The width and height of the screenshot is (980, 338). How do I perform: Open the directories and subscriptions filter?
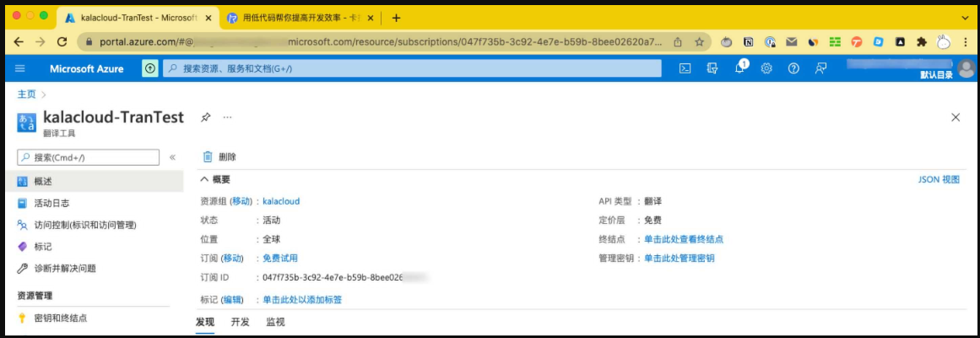point(712,68)
